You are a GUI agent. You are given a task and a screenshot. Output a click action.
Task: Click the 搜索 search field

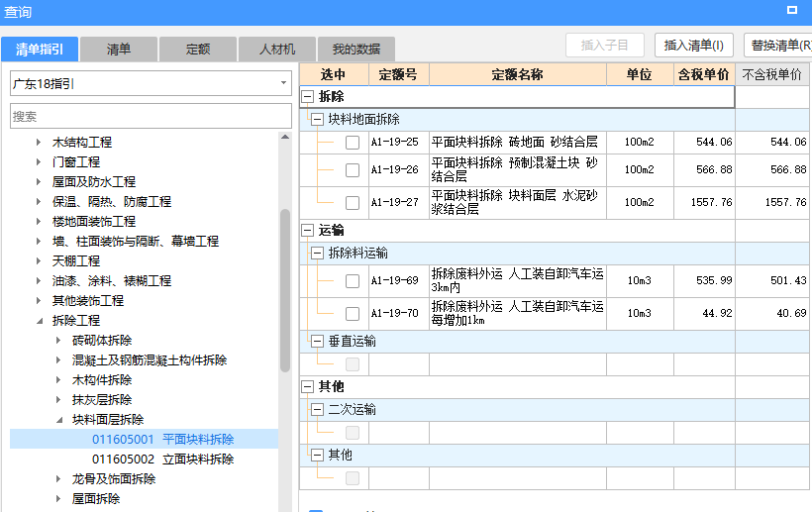pos(151,116)
